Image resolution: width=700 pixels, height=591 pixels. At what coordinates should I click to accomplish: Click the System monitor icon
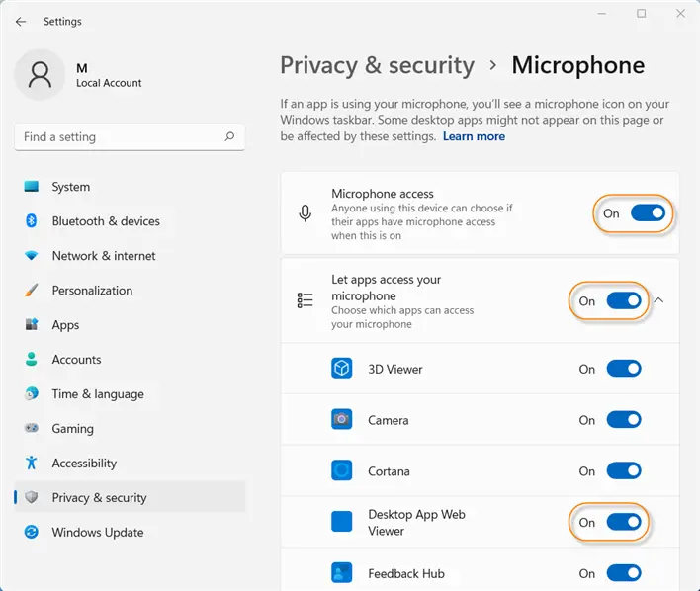pyautogui.click(x=32, y=186)
